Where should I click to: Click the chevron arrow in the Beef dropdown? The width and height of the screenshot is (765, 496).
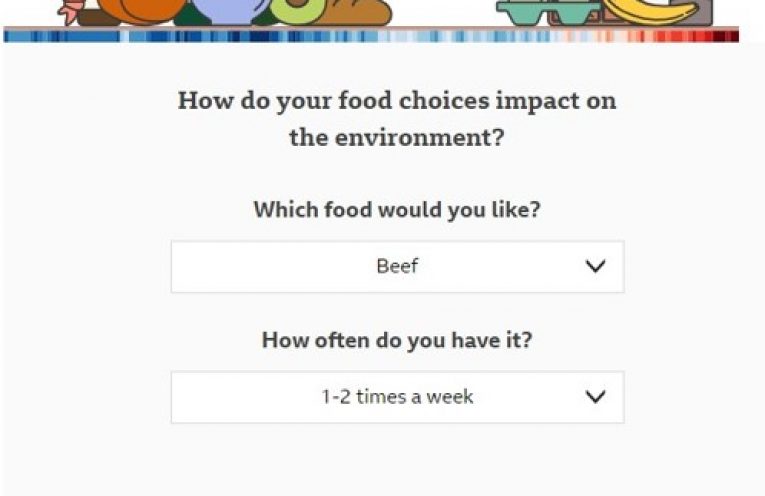click(x=595, y=266)
